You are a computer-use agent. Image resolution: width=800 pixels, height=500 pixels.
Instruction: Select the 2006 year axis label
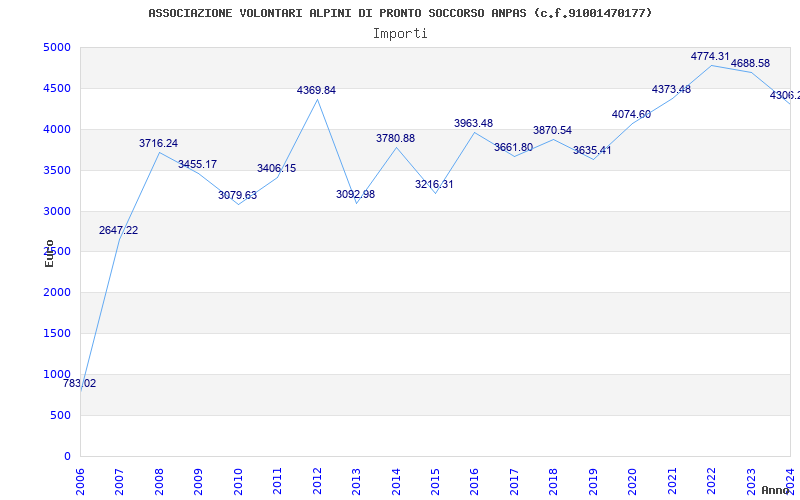click(x=81, y=478)
